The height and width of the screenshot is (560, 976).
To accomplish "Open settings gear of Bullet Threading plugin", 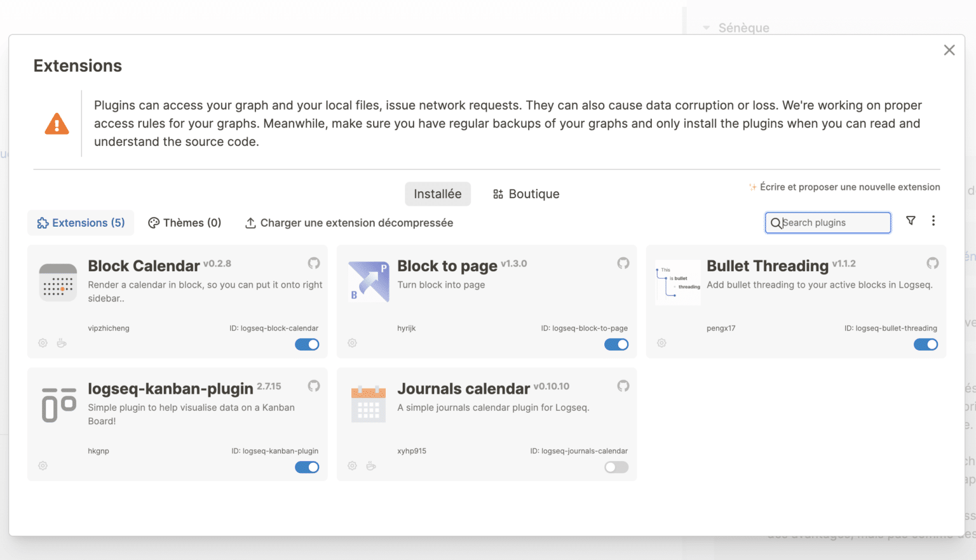I will 661,343.
